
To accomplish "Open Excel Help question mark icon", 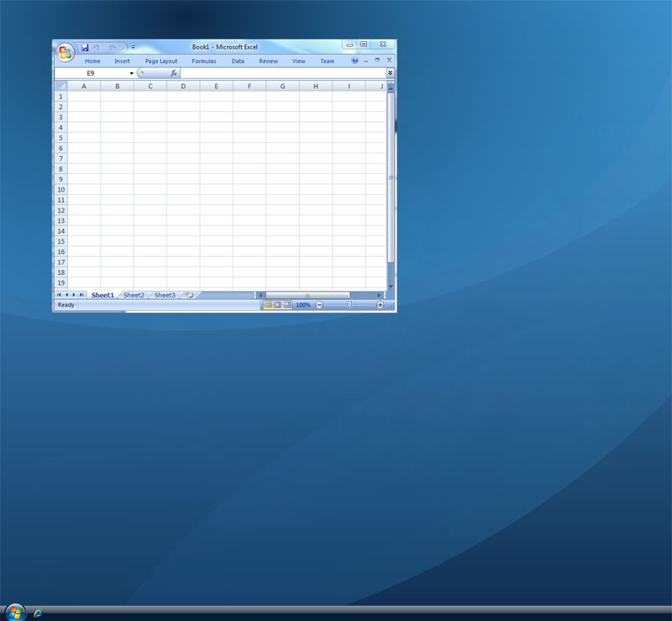I will tap(354, 61).
